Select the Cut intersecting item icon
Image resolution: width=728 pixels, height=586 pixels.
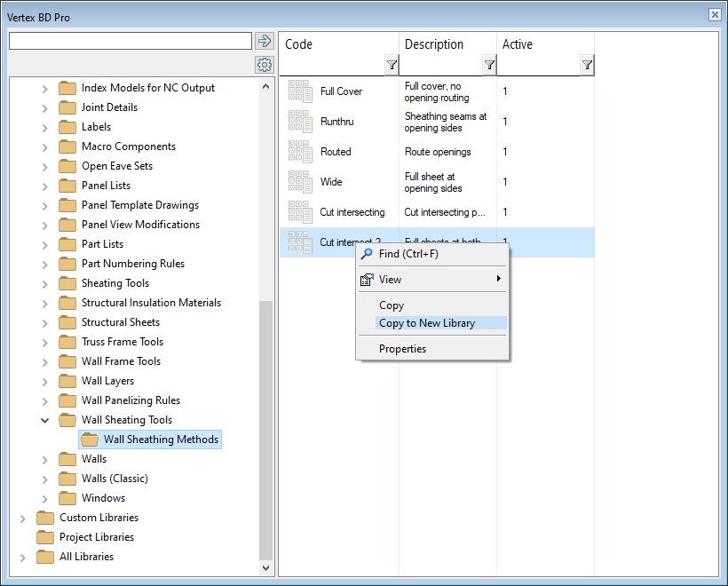pos(300,212)
